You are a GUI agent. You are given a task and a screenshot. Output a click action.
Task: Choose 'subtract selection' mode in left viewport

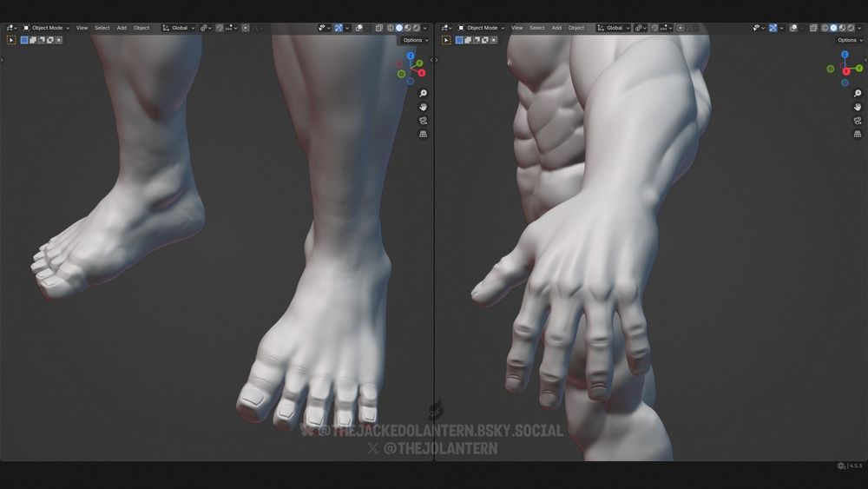(x=42, y=40)
